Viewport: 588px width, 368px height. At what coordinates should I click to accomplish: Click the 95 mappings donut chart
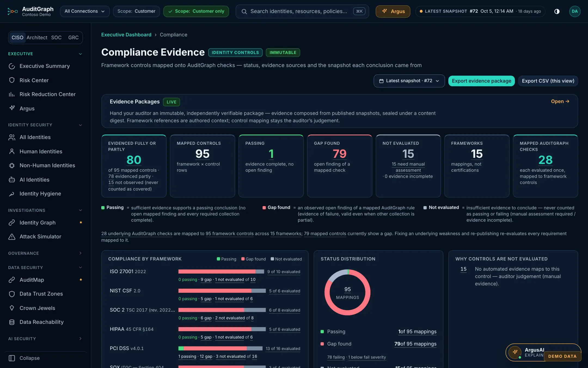[347, 292]
